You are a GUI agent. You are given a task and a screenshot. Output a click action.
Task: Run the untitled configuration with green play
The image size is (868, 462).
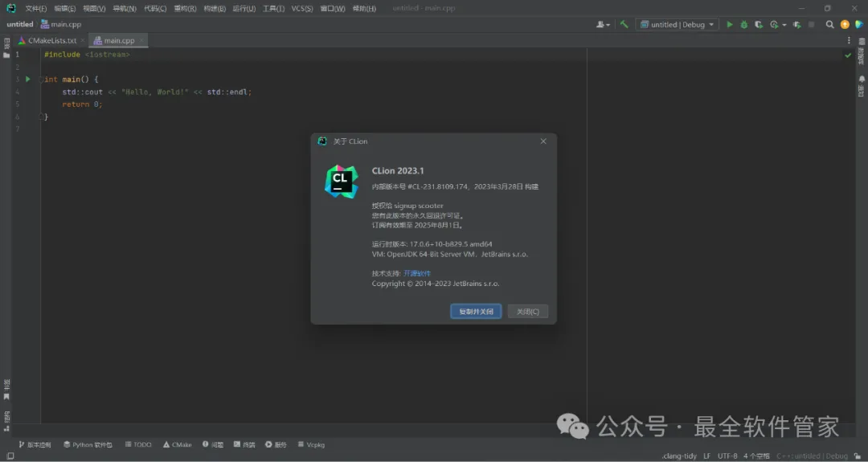pyautogui.click(x=730, y=24)
